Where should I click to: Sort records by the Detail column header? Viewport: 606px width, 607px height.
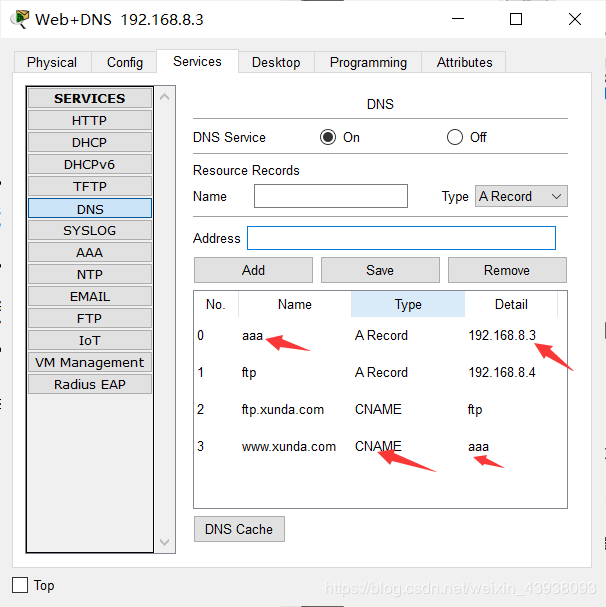point(511,304)
